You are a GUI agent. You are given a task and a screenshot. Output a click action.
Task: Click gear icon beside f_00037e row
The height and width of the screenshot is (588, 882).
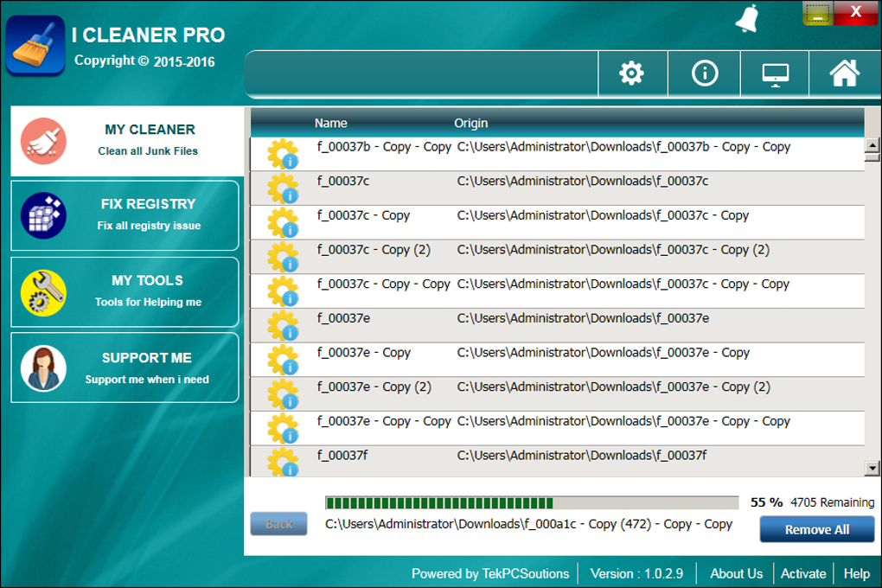tap(283, 325)
